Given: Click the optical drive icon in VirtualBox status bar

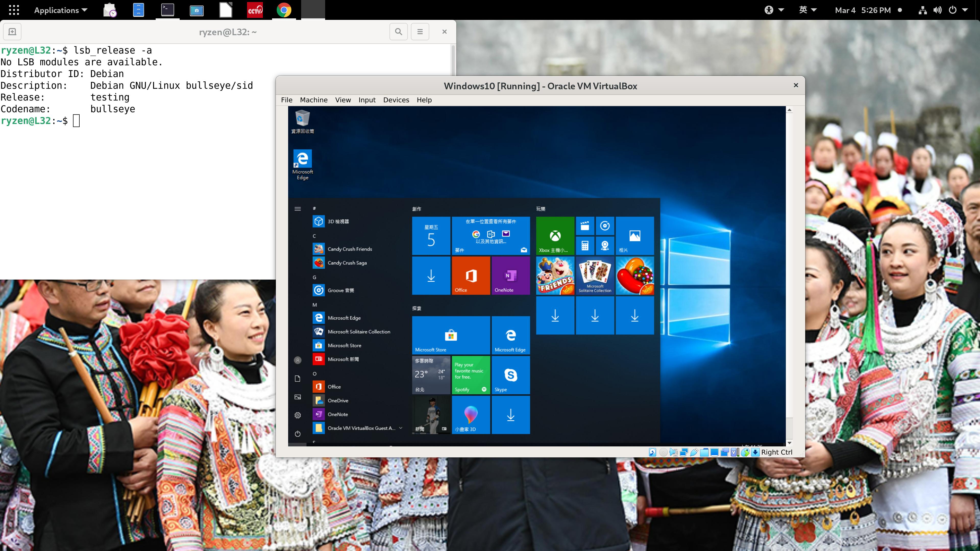Looking at the screenshot, I should [x=664, y=452].
